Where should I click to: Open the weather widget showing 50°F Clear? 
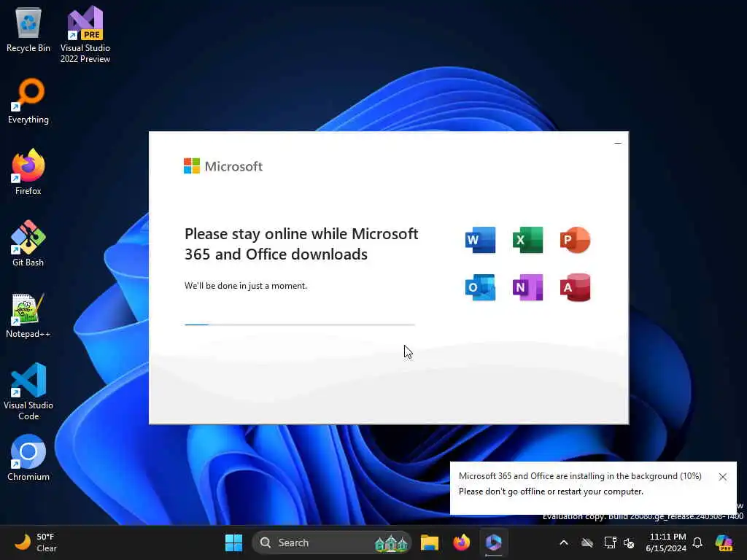click(35, 542)
